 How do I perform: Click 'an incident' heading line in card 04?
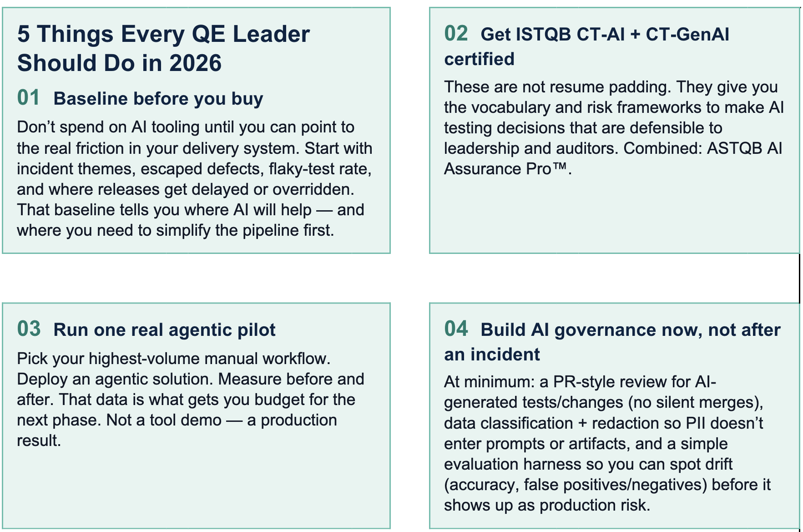(x=492, y=355)
